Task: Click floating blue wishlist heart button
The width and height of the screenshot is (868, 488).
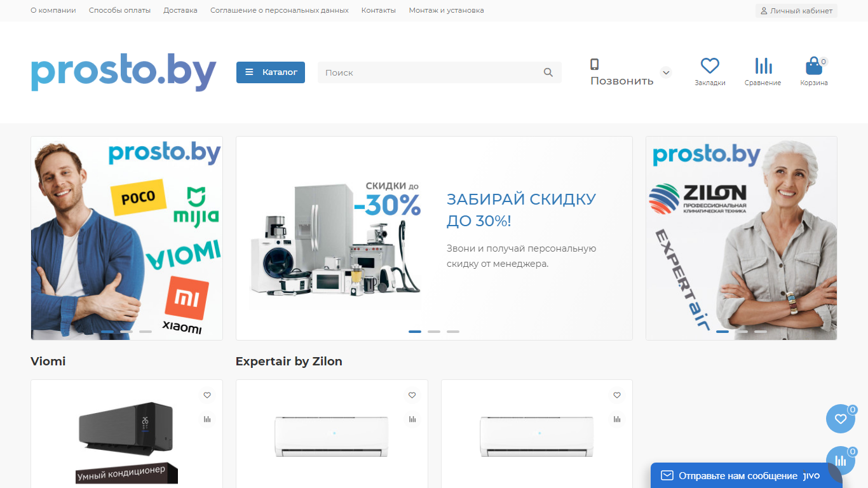Action: tap(841, 419)
